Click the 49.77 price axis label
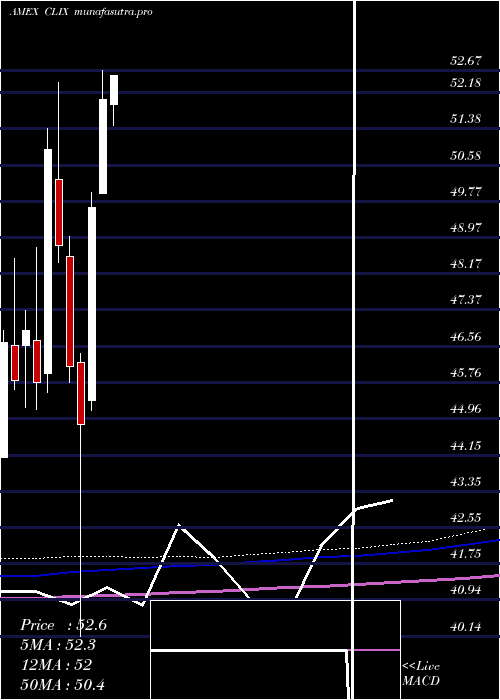 pos(465,192)
